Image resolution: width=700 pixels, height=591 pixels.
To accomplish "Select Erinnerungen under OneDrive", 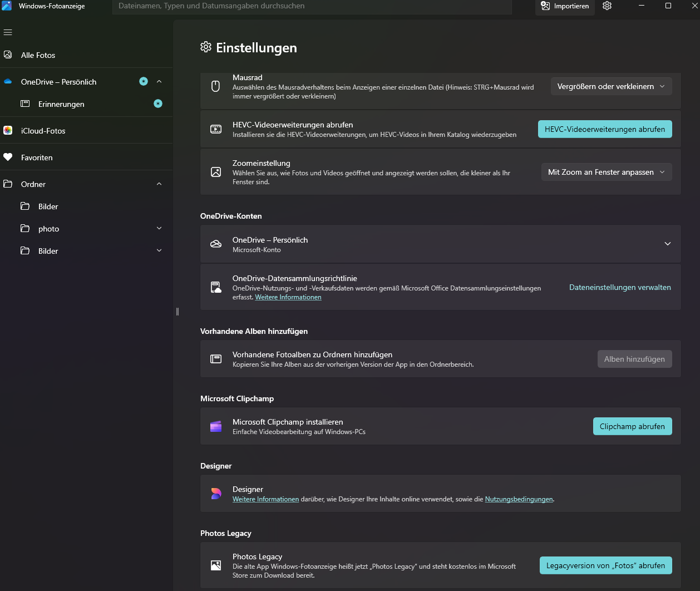I will 61,104.
